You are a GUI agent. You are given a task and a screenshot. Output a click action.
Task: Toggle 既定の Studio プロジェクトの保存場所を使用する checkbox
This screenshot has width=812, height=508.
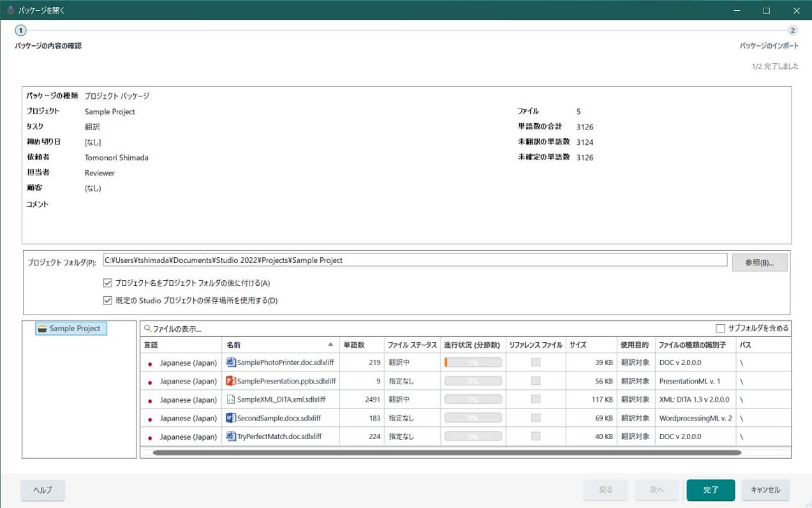tap(108, 301)
